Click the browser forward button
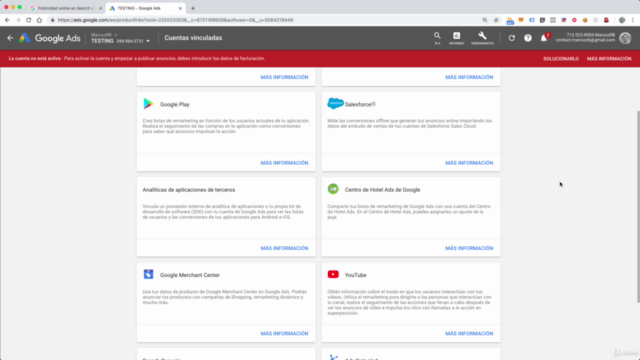Image resolution: width=640 pixels, height=360 pixels. [x=18, y=20]
